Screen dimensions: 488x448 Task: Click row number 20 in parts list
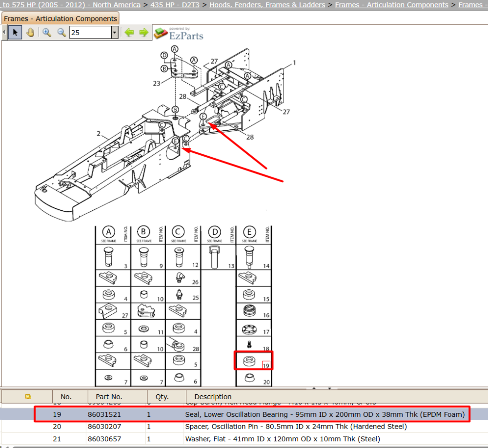click(57, 427)
